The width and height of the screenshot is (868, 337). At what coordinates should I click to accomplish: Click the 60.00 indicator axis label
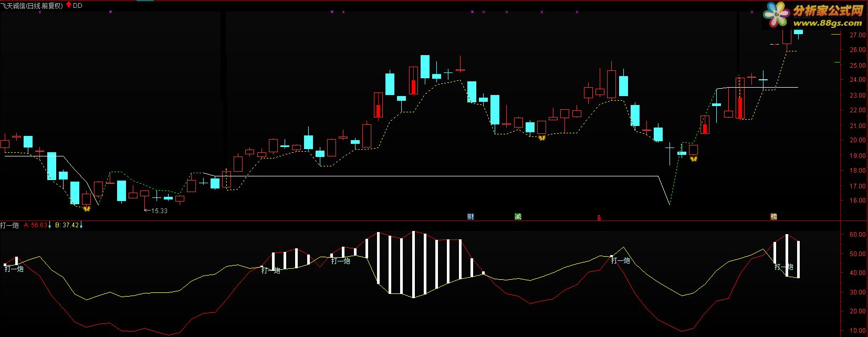click(x=857, y=235)
